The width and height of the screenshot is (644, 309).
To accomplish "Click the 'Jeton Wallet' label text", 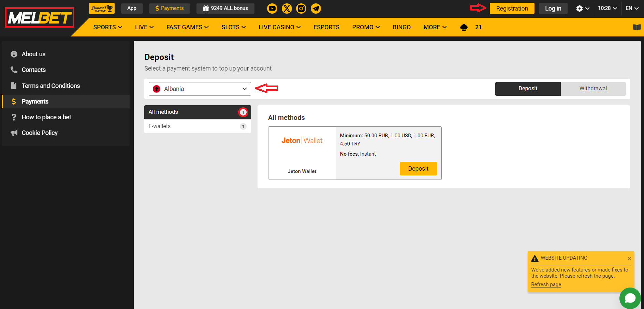I will 302,171.
